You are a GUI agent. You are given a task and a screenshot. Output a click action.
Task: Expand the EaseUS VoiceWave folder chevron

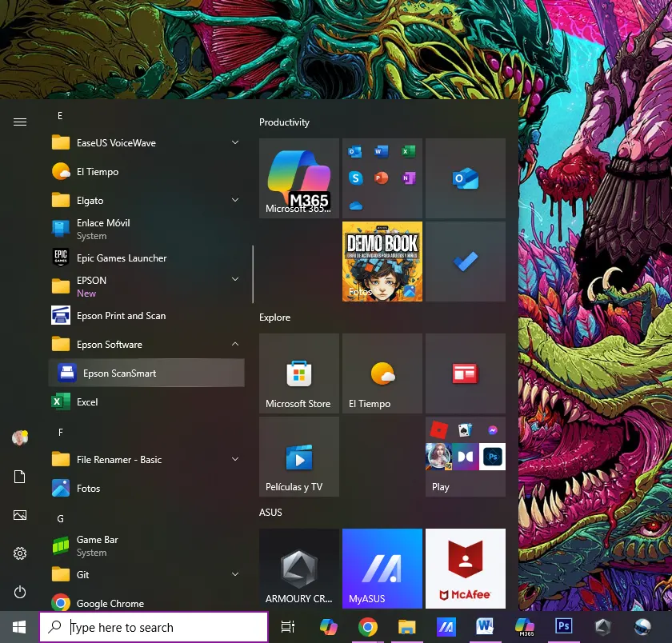pyautogui.click(x=235, y=142)
